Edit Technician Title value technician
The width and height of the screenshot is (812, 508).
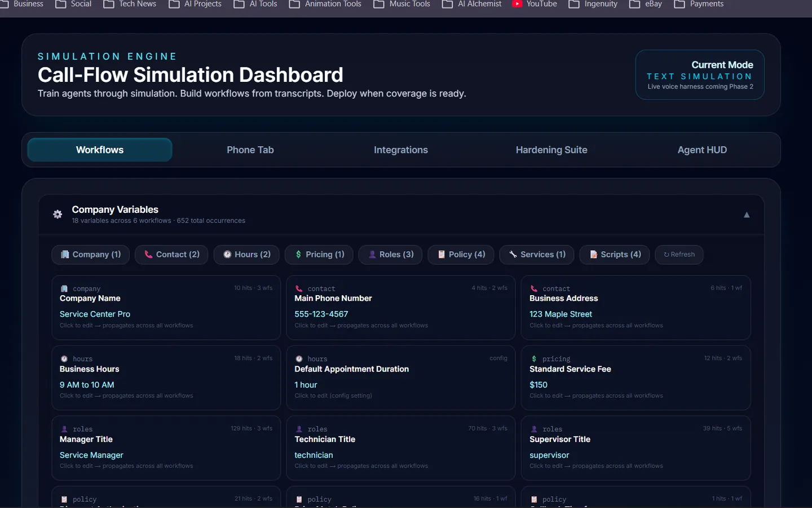click(314, 455)
